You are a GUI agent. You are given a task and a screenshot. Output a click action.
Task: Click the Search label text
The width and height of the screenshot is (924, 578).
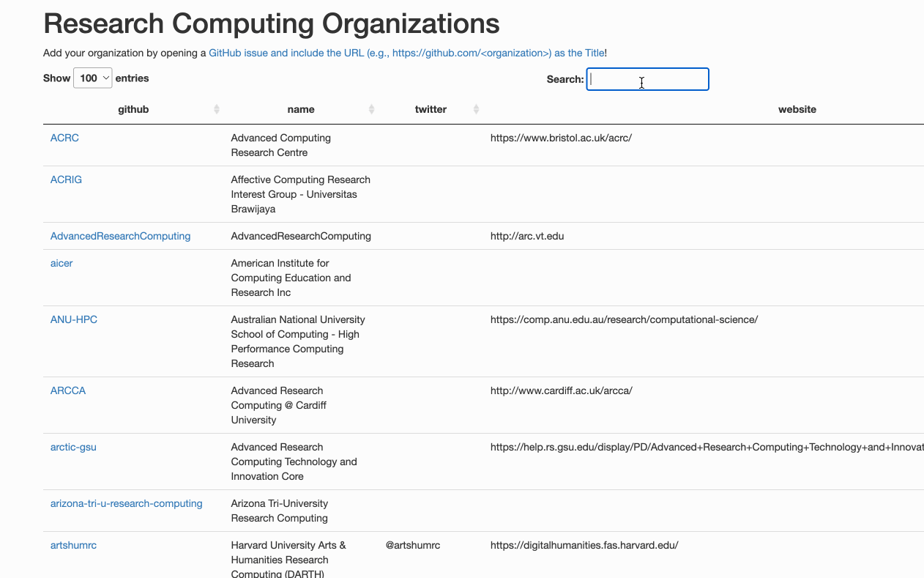[565, 79]
